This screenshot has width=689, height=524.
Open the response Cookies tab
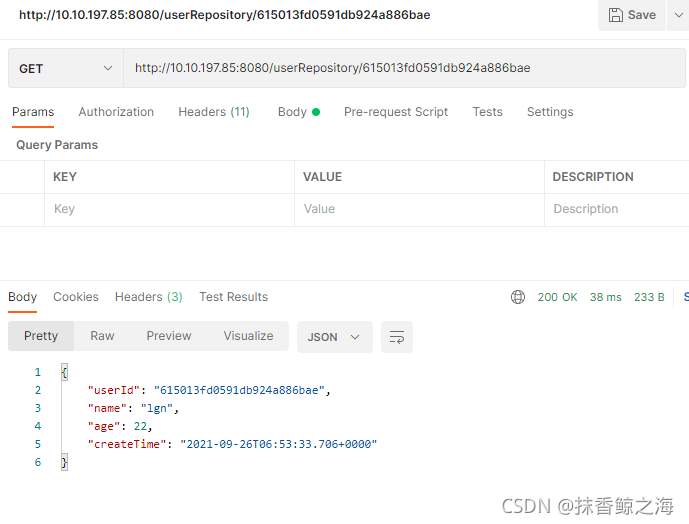76,297
